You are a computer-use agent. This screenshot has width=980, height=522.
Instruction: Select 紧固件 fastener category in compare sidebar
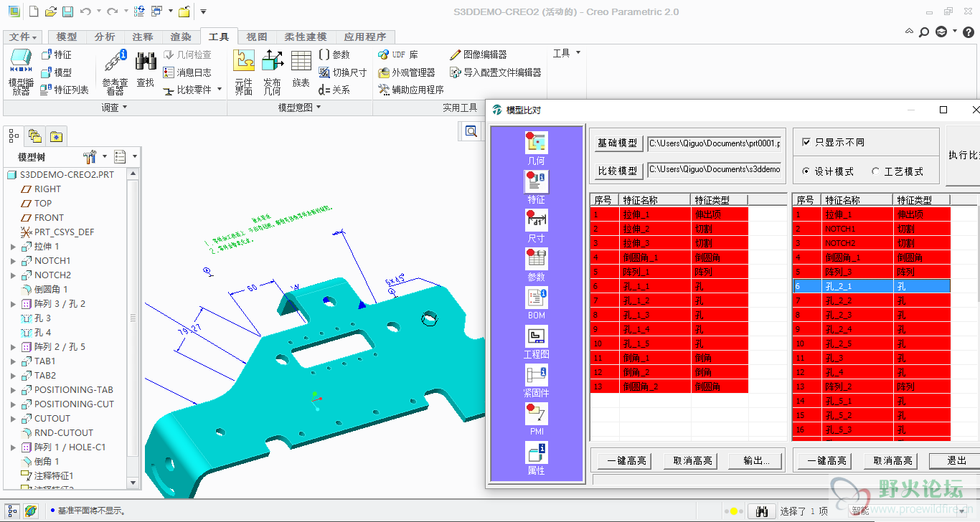click(x=536, y=381)
